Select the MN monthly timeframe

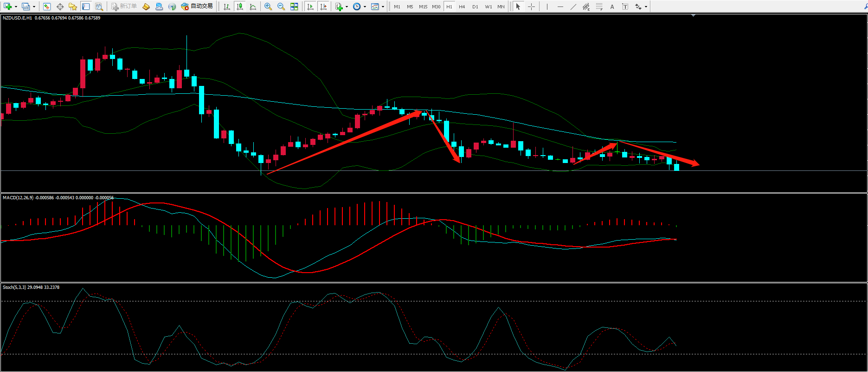501,7
